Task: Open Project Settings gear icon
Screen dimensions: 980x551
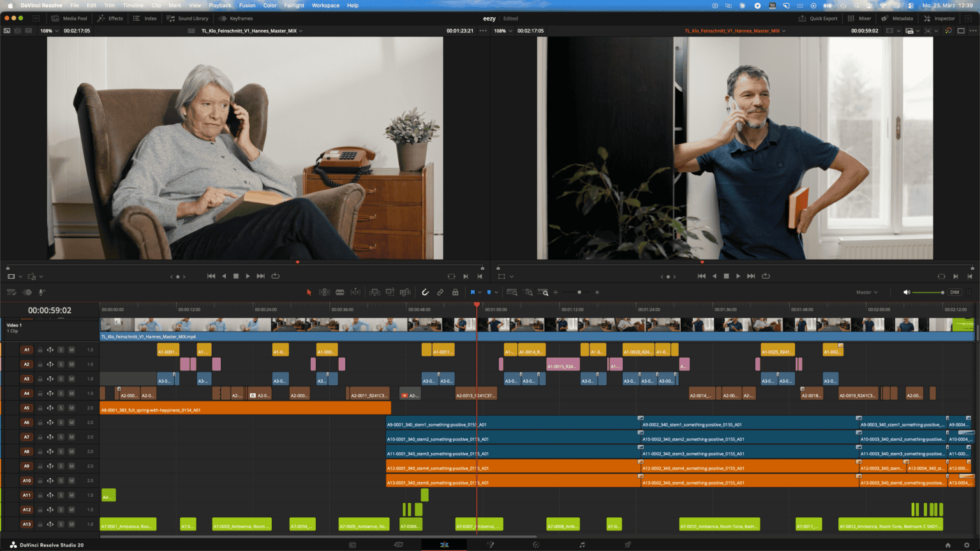Action: [x=967, y=545]
